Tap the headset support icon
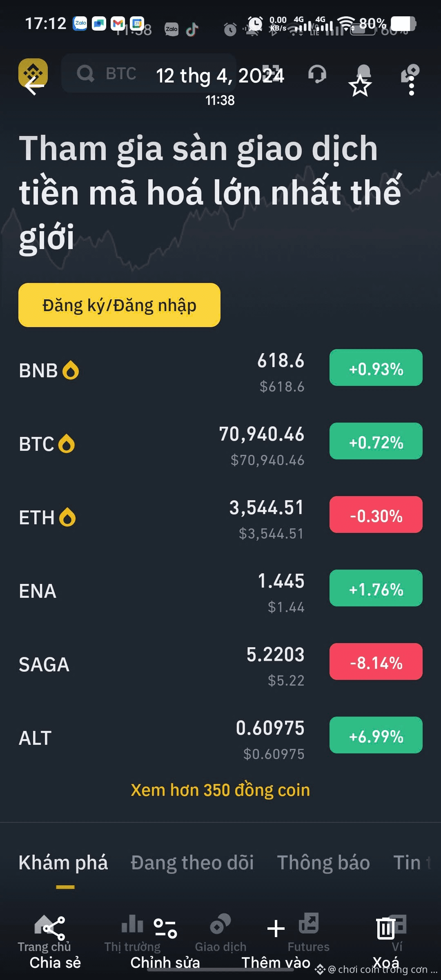441x980 pixels. pos(317,74)
